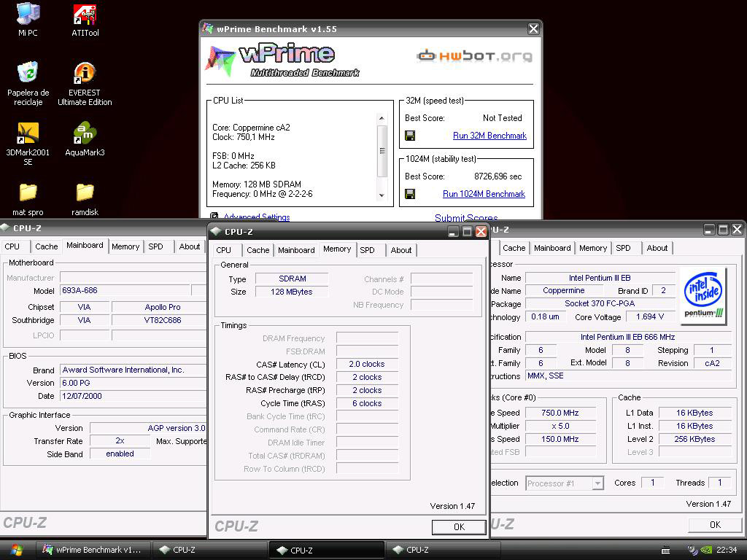This screenshot has height=560, width=747.
Task: Click the keyboard tray icon
Action: 666,551
